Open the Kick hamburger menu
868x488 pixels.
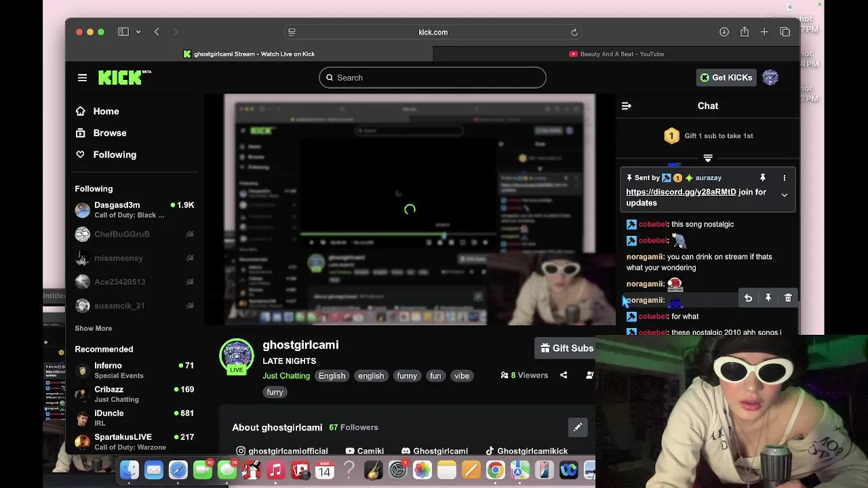(82, 78)
